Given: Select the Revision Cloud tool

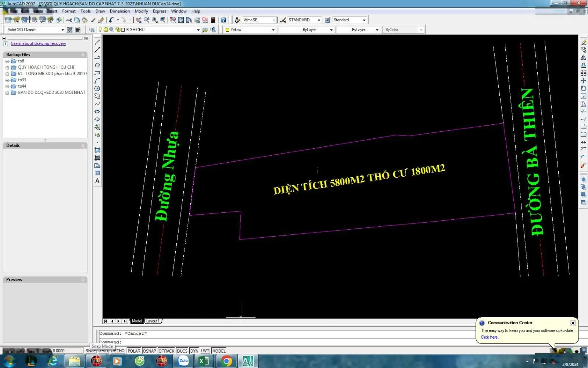Looking at the screenshot, I should point(97,96).
